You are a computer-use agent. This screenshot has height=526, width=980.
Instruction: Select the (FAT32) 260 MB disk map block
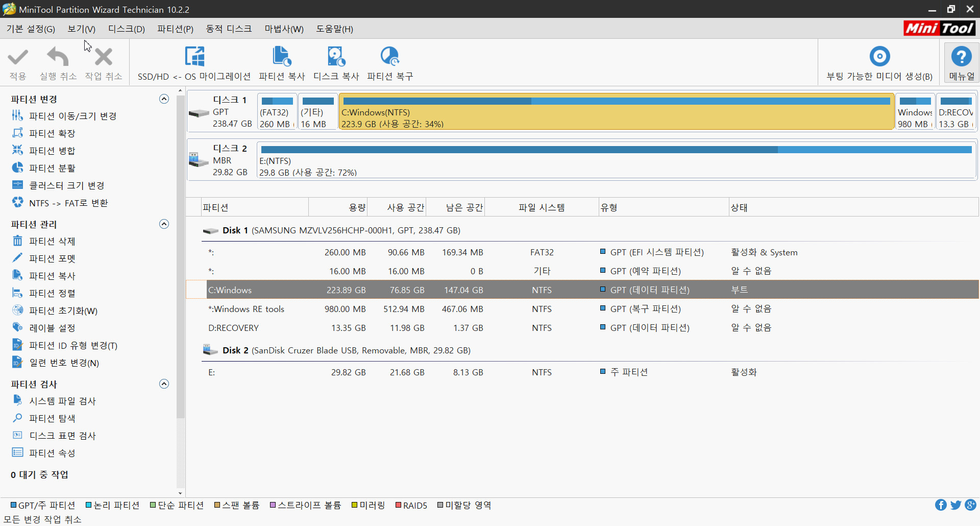277,111
